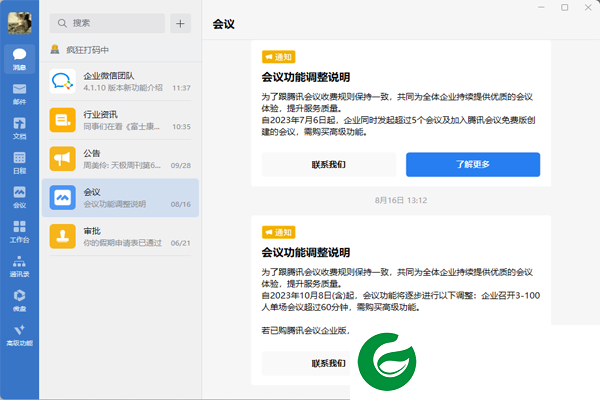
Task: Click the 08/16 date on 会议
Action: click(x=181, y=204)
